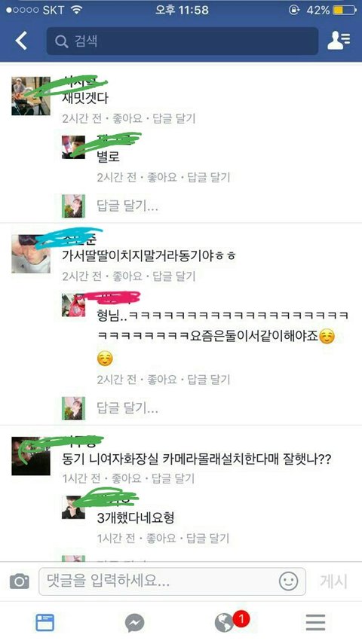
Task: Like the 형님.. emoji reply
Action: 161,380
